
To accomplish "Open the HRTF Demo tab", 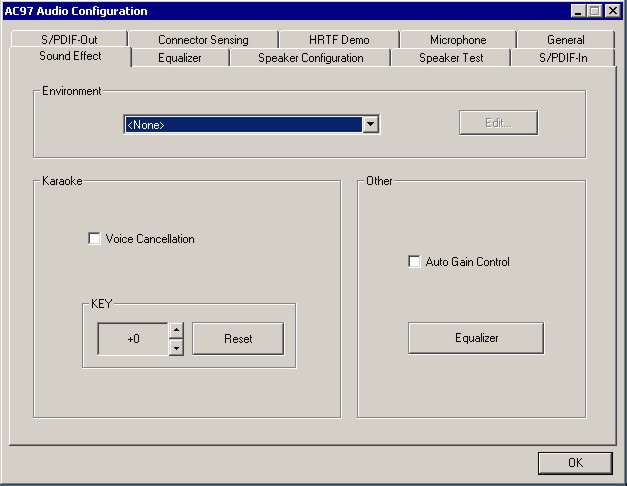I will (339, 40).
